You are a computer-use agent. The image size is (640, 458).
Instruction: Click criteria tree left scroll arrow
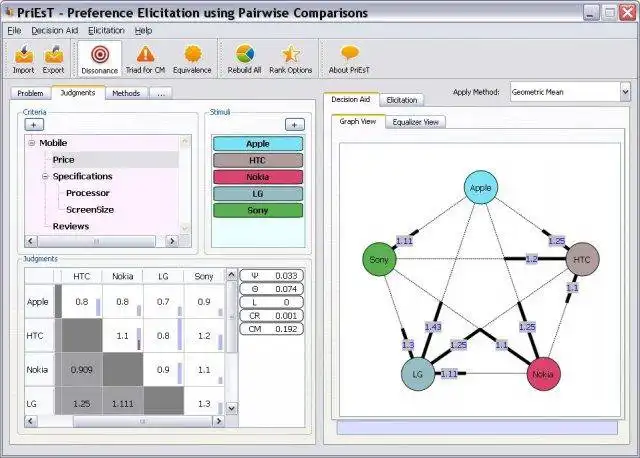point(31,241)
